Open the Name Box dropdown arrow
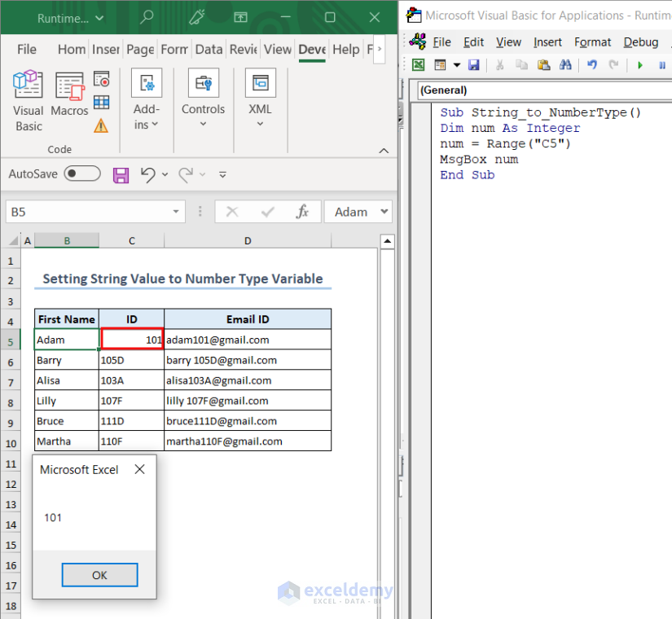 [x=178, y=212]
